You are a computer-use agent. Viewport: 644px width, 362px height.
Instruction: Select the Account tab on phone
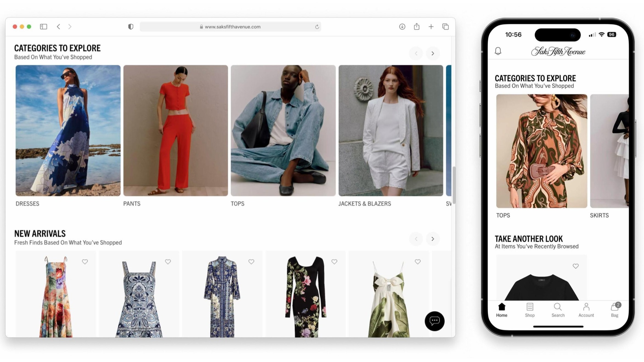tap(586, 310)
